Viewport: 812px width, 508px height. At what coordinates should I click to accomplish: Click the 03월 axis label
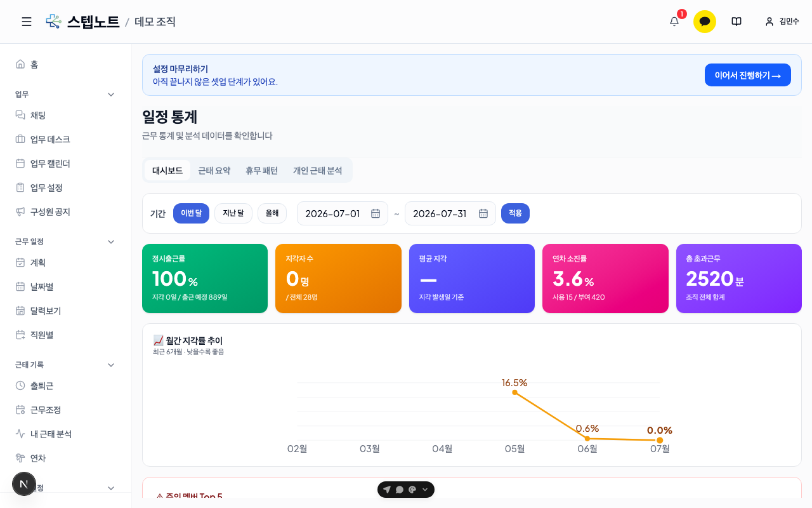point(370,449)
